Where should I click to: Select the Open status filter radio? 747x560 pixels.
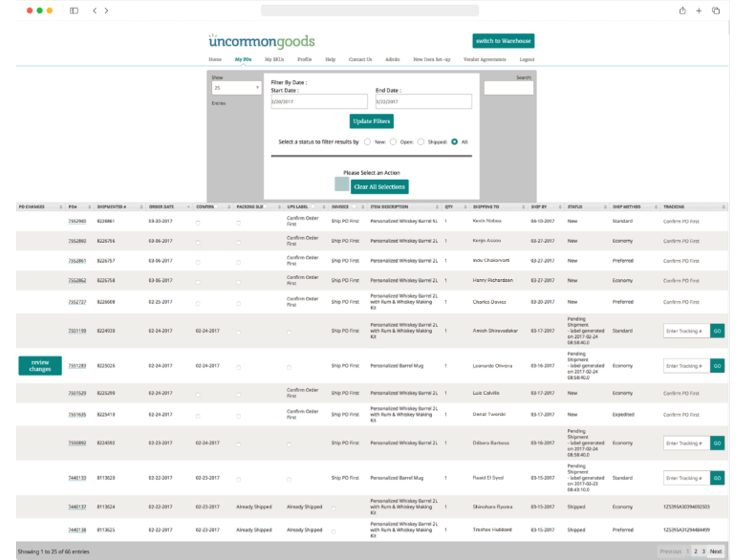coord(393,142)
